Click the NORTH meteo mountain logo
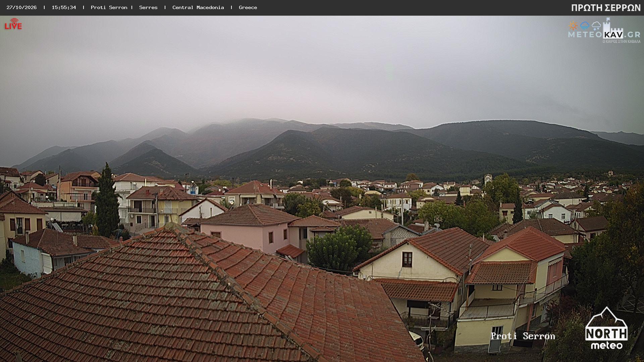Screen dimensions: 644x362 coord(606,328)
